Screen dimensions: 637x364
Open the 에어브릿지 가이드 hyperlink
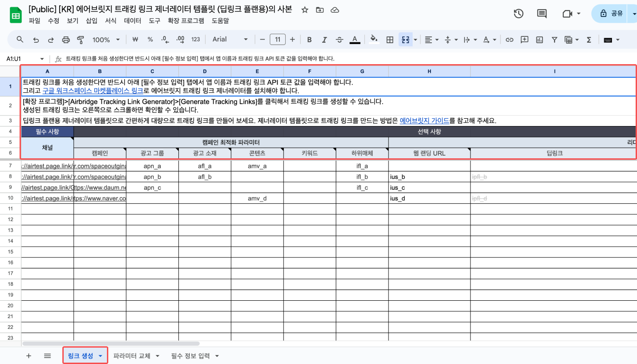[425, 121]
